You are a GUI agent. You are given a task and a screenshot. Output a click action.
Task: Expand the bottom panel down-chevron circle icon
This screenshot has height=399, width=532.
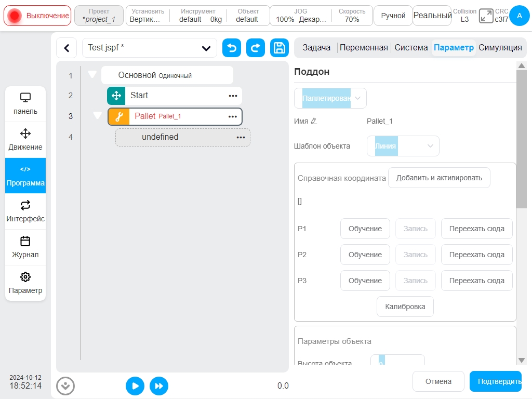click(x=65, y=386)
